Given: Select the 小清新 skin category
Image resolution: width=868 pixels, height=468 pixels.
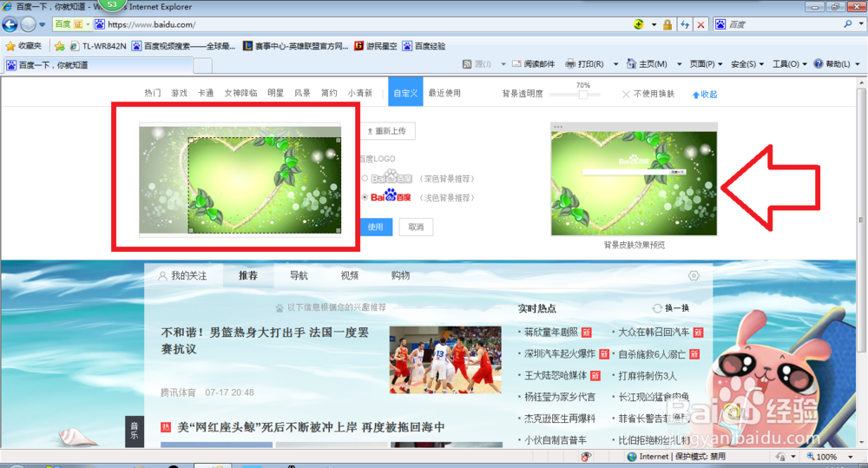Looking at the screenshot, I should click(x=360, y=93).
